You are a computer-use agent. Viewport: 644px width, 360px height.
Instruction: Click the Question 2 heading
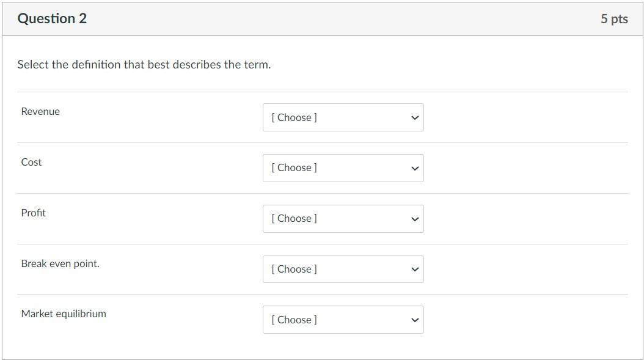pos(52,18)
